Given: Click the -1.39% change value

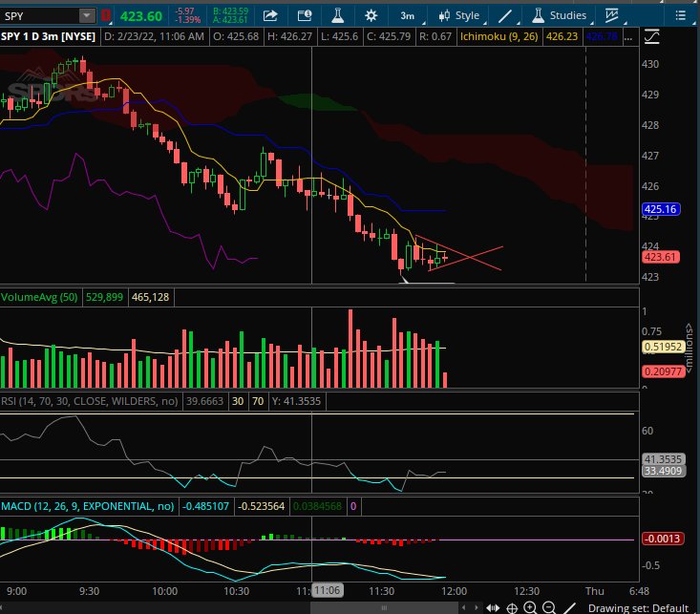Looking at the screenshot, I should pyautogui.click(x=188, y=20).
